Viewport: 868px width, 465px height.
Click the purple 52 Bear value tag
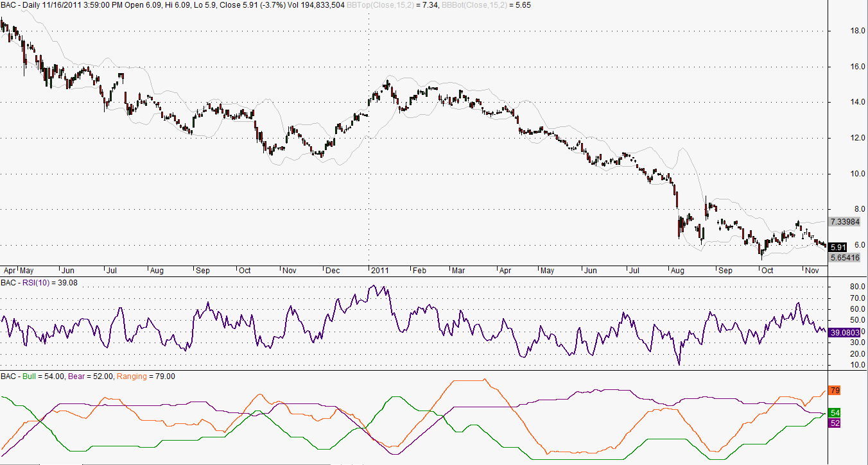pyautogui.click(x=835, y=423)
